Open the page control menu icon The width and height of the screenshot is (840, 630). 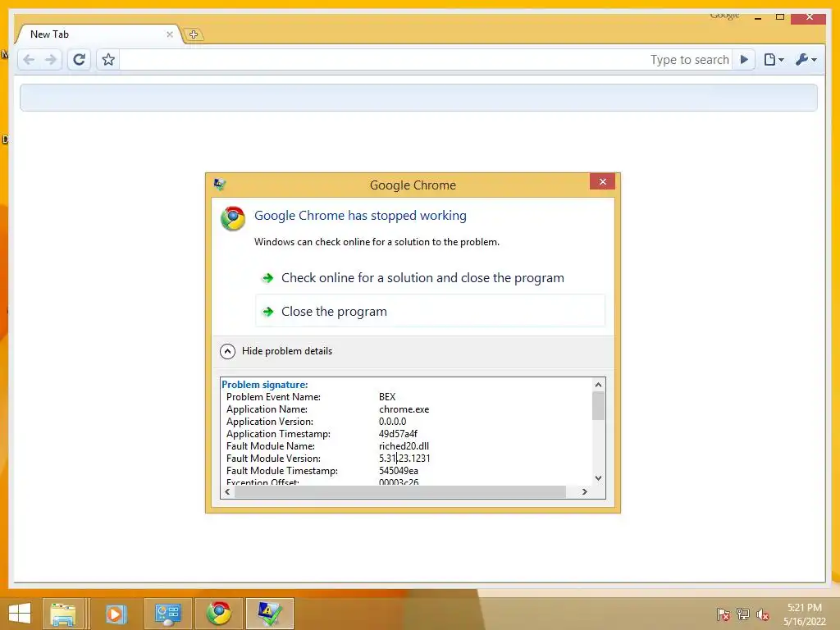(x=774, y=59)
